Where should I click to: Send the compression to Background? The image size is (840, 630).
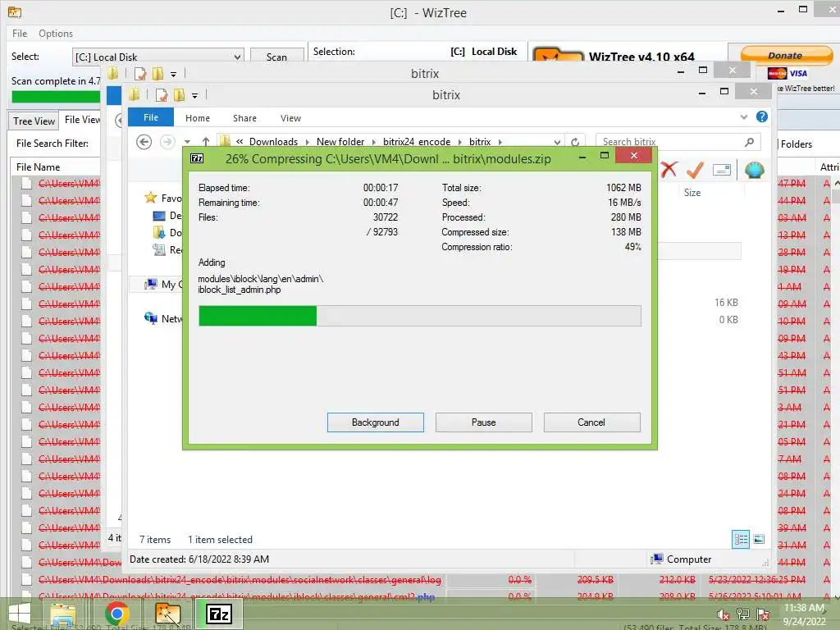click(x=376, y=422)
